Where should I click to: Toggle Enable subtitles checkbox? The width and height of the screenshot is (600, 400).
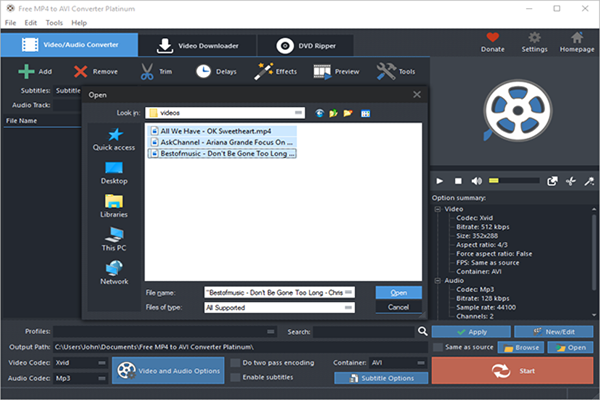235,377
